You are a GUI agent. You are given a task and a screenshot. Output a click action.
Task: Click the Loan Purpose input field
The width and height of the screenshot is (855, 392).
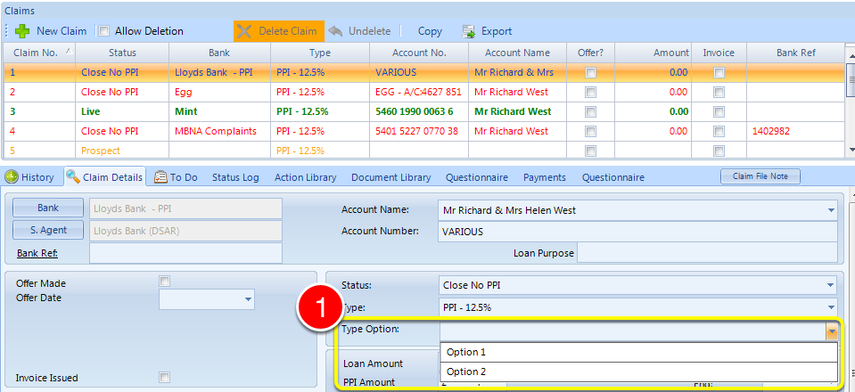(x=707, y=253)
